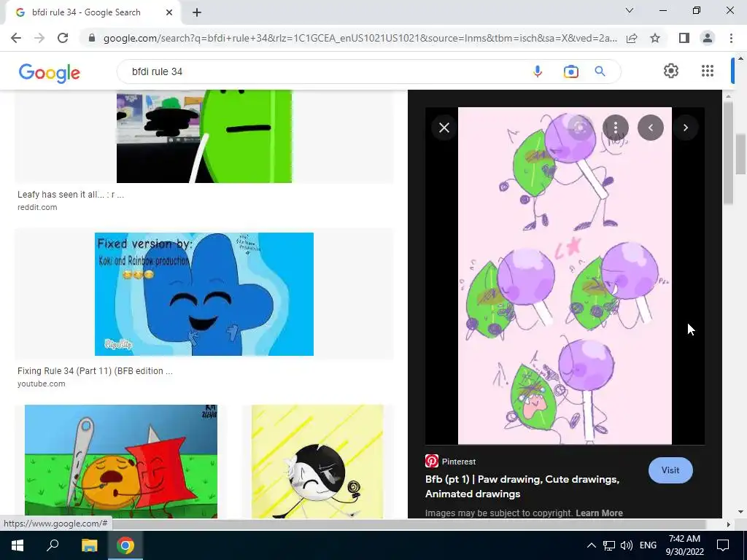Image resolution: width=747 pixels, height=560 pixels.
Task: Click the horizontal scrollbar right arrow
Action: 728,524
